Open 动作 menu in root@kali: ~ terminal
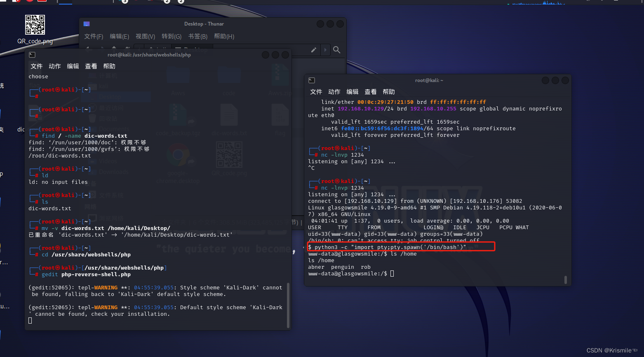This screenshot has height=357, width=644. [334, 92]
